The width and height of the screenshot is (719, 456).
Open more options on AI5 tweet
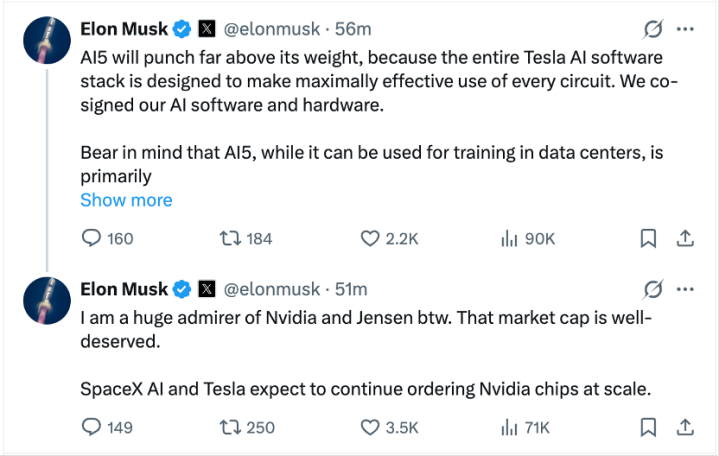(686, 29)
